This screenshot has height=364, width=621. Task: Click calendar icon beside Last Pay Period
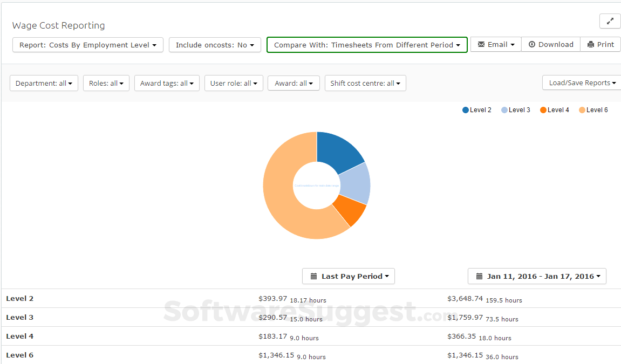click(x=313, y=276)
